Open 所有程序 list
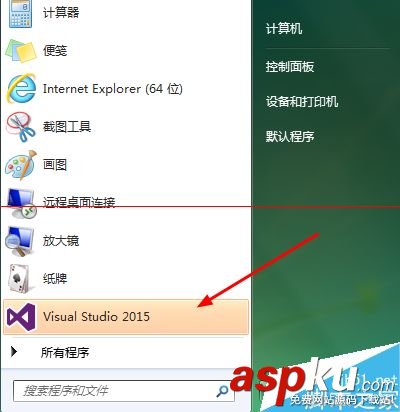The image size is (400, 412). (65, 352)
